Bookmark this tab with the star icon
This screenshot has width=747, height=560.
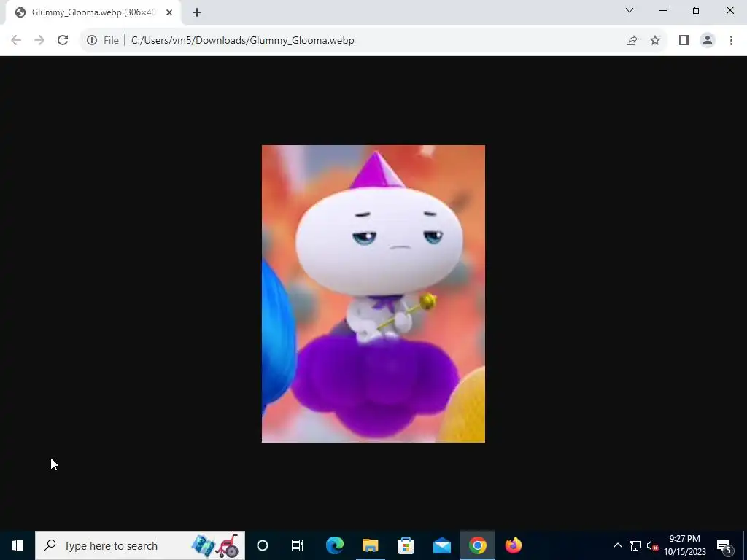(x=655, y=41)
